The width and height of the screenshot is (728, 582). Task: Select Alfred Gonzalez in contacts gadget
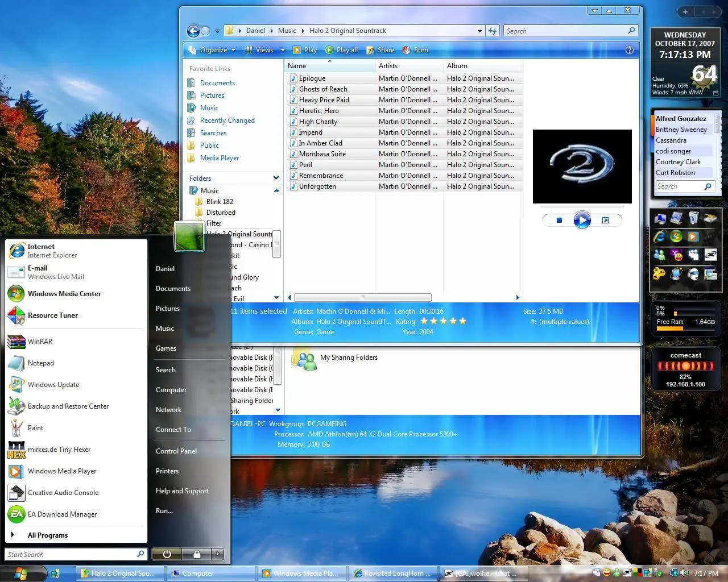pos(681,119)
